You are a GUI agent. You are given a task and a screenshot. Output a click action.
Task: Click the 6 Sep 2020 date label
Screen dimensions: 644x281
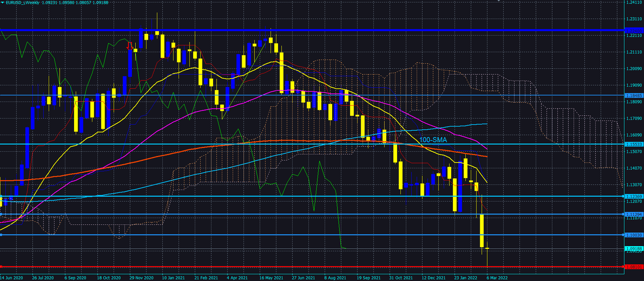[x=75, y=278]
